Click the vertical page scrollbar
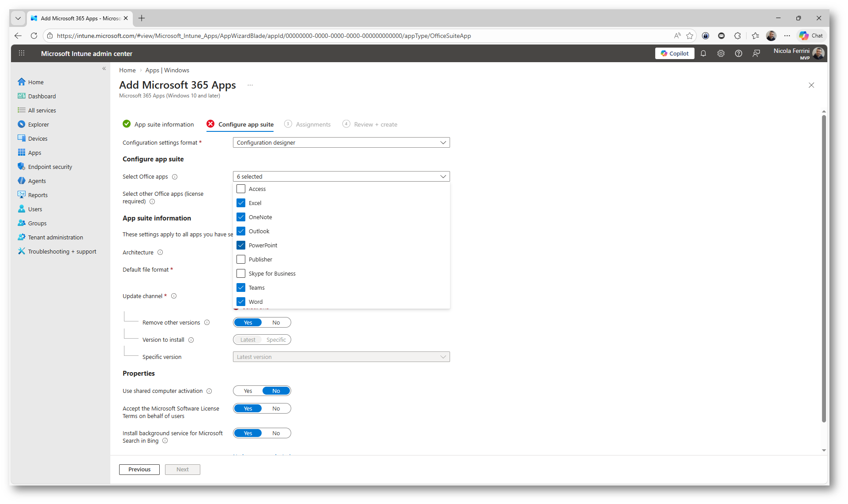This screenshot has width=848, height=504. 824,269
